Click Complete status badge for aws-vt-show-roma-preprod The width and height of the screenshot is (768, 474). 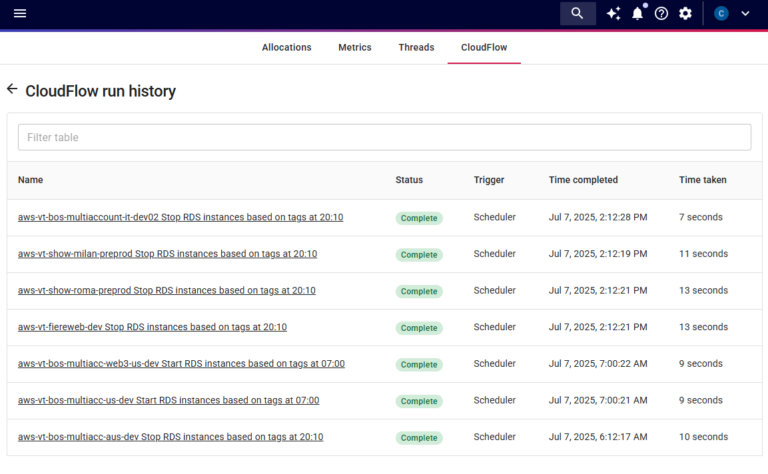tap(419, 291)
